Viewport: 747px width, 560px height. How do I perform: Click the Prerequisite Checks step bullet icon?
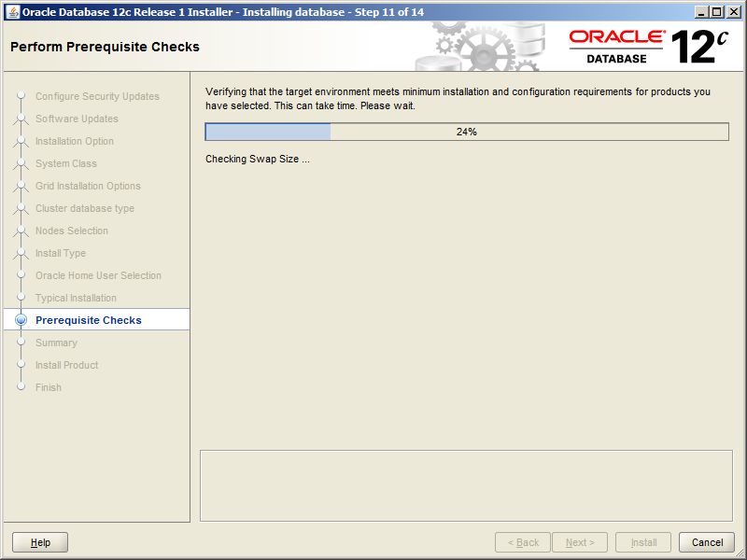coord(21,319)
